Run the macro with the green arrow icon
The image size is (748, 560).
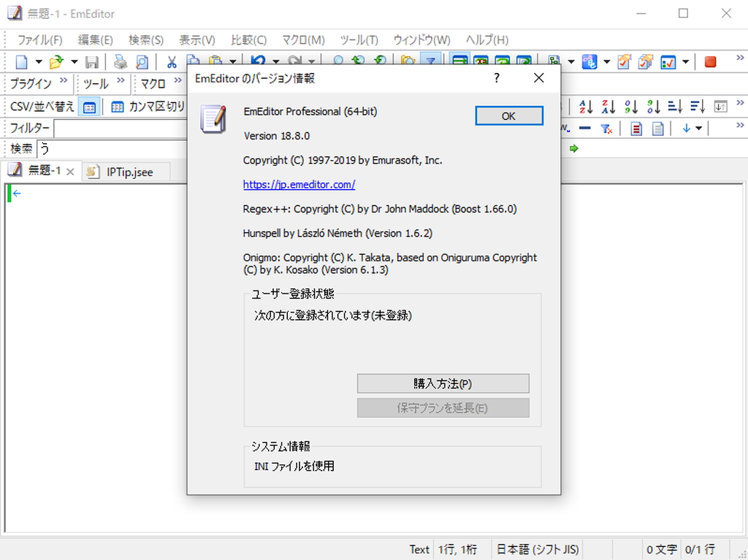(x=574, y=148)
